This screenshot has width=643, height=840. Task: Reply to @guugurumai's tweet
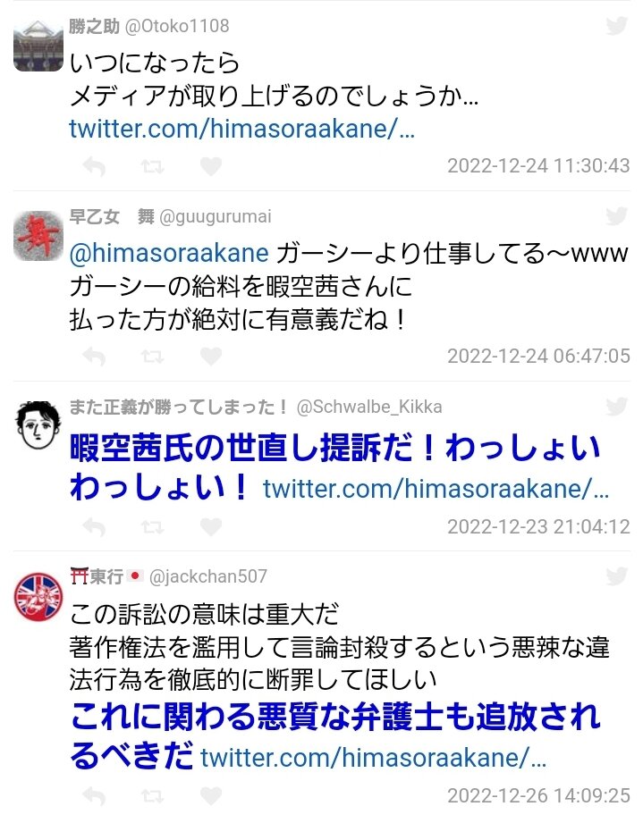tap(95, 357)
